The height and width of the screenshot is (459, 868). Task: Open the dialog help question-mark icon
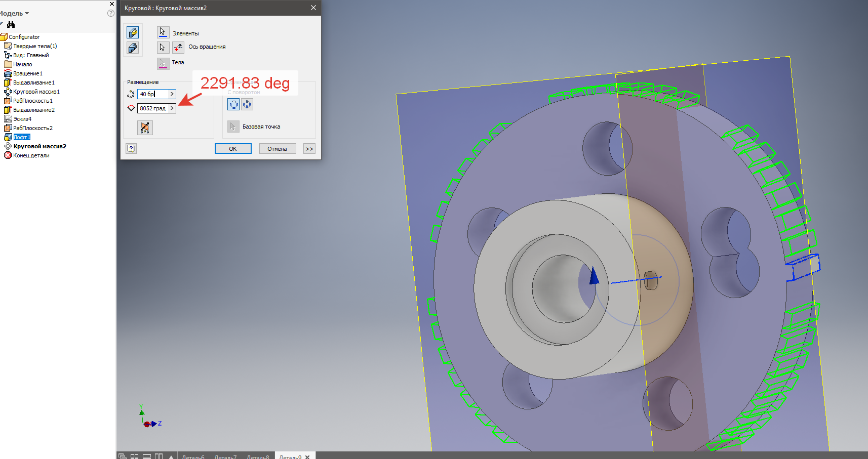[x=131, y=148]
